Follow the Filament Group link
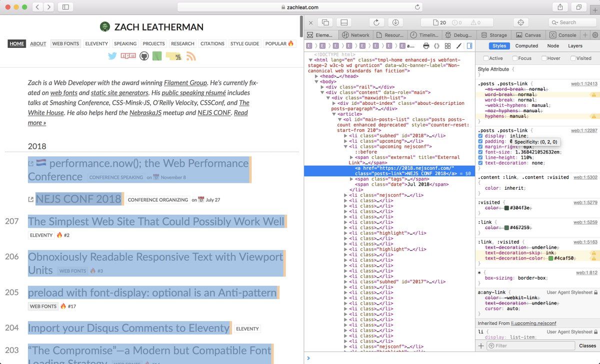Viewport: 600px width, 364px height. 185,83
